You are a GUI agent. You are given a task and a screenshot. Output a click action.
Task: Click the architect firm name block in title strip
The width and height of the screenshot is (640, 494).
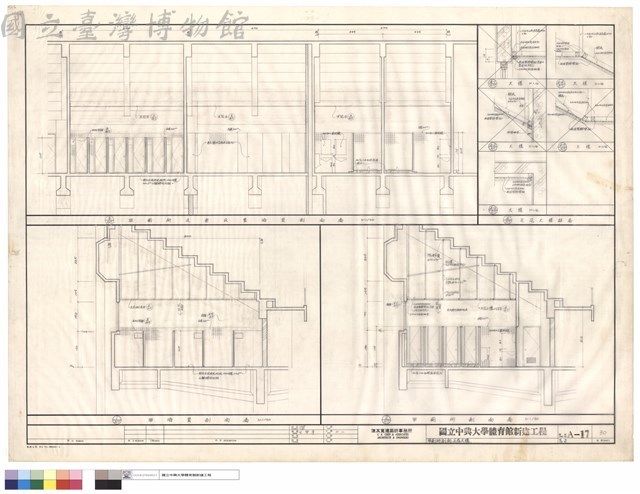pyautogui.click(x=391, y=434)
